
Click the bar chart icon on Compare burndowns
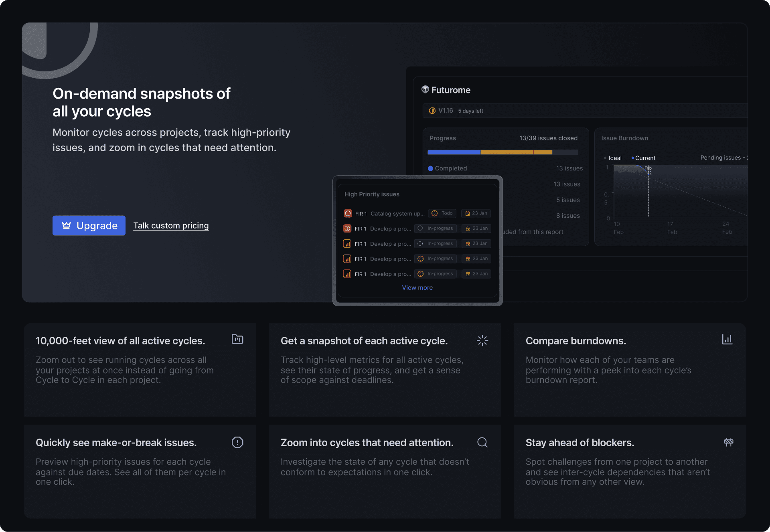[727, 340]
